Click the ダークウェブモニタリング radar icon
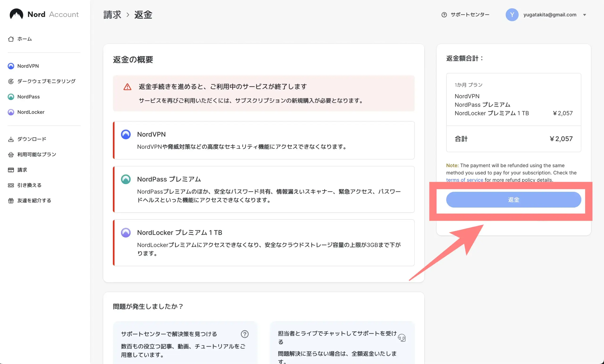The height and width of the screenshot is (364, 604). tap(11, 81)
